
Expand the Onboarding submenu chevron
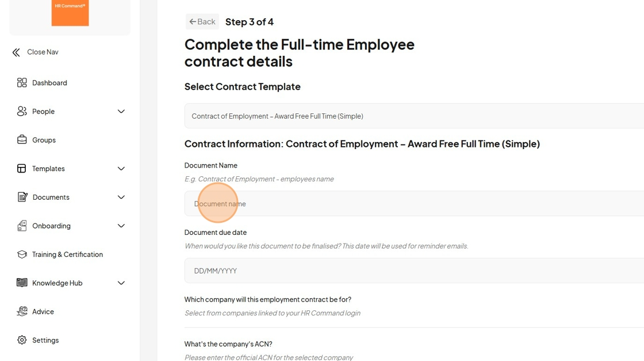pyautogui.click(x=121, y=226)
